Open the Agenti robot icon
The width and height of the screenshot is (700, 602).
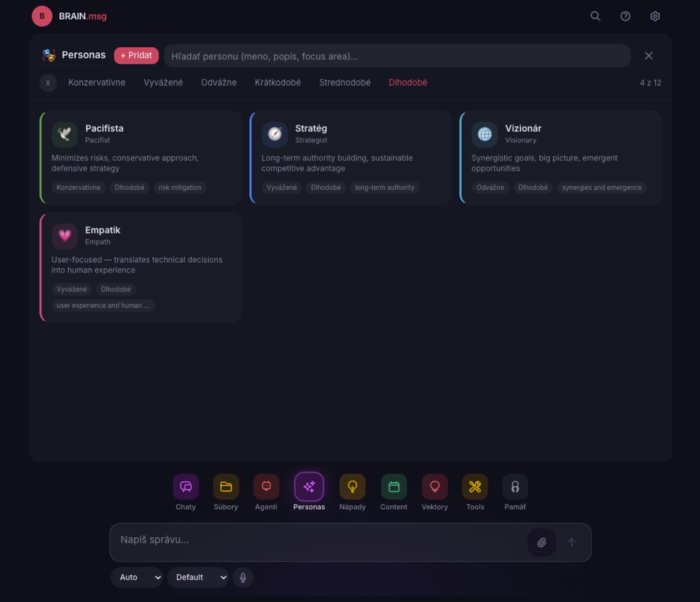266,486
